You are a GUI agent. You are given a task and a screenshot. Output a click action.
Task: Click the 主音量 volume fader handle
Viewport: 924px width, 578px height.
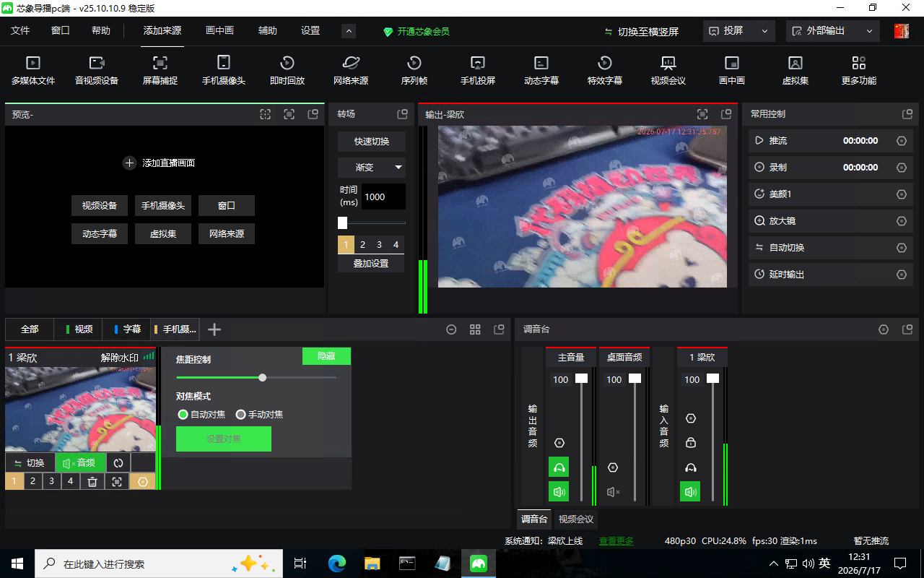click(582, 379)
